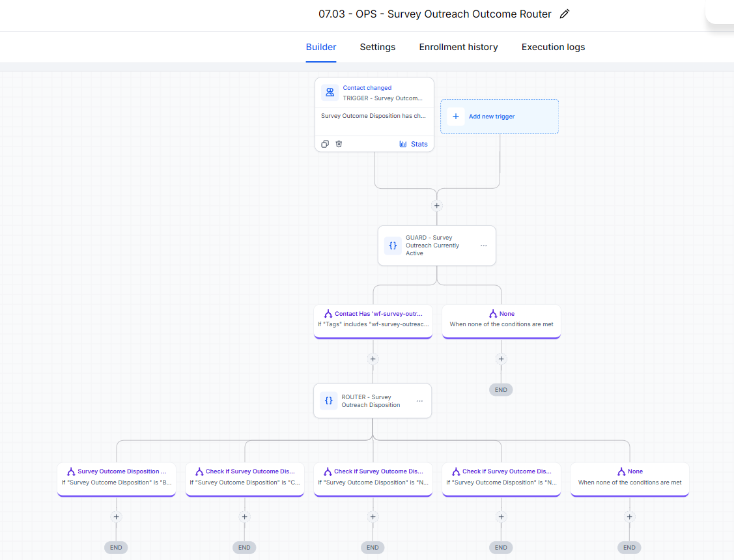Add step under the "C..." disposition branch
Screen dimensions: 734x560
click(x=244, y=516)
